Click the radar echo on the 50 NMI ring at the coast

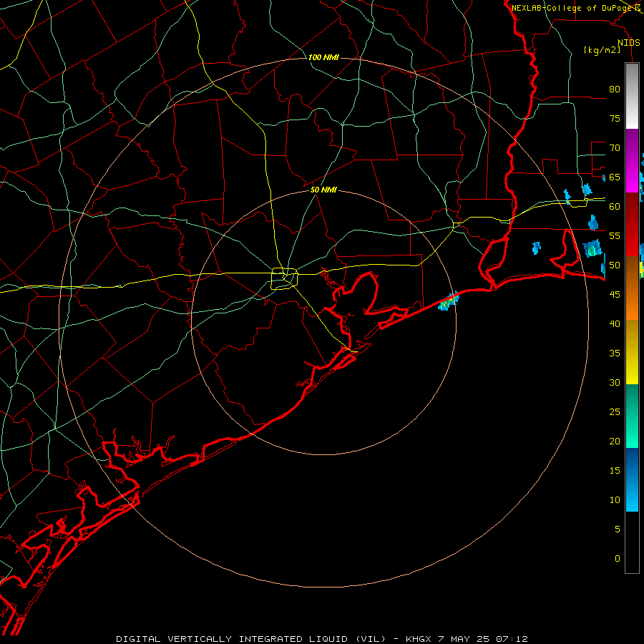[x=449, y=302]
